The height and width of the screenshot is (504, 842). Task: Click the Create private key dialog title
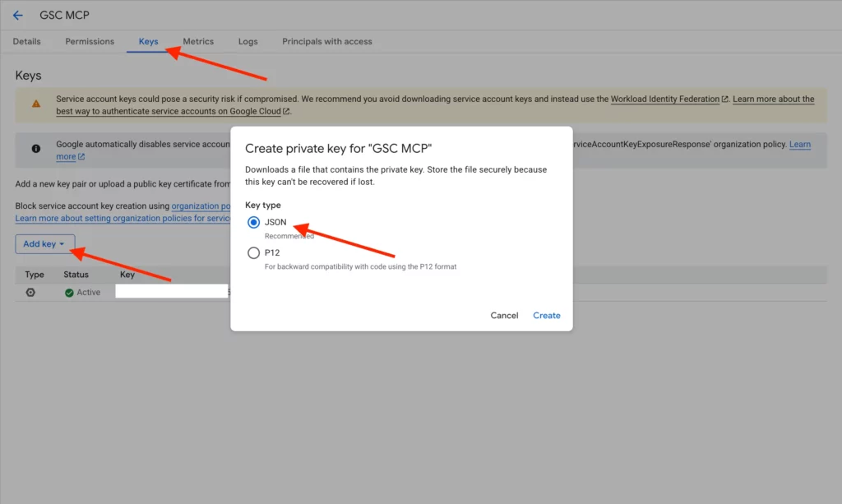click(338, 149)
